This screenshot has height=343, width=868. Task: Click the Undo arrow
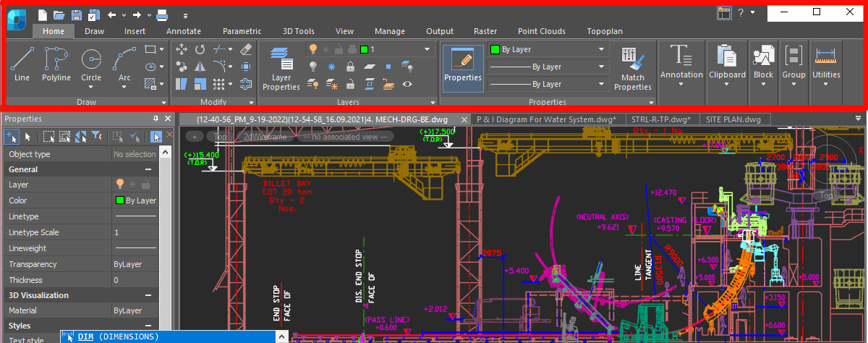[x=111, y=14]
